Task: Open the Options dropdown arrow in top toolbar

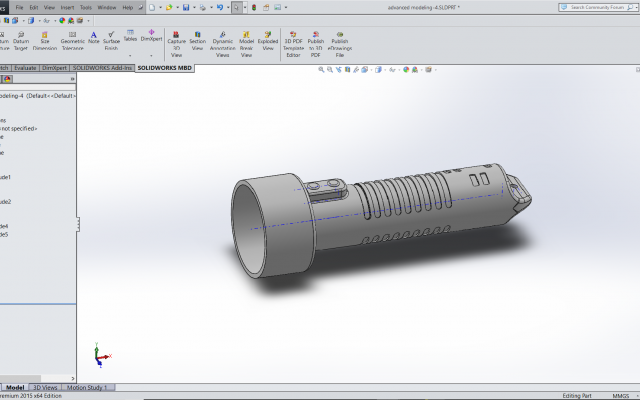Action: point(286,7)
